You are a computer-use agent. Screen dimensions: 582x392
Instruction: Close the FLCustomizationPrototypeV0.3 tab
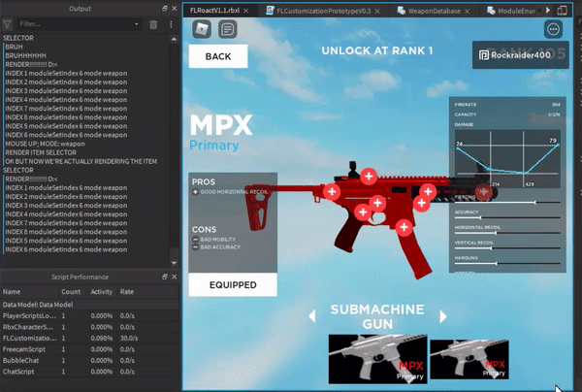(377, 11)
